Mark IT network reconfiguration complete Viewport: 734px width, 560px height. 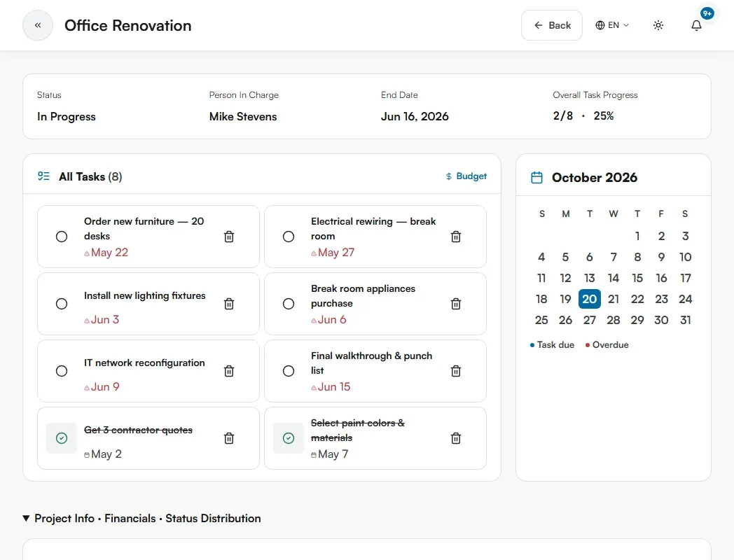point(62,371)
